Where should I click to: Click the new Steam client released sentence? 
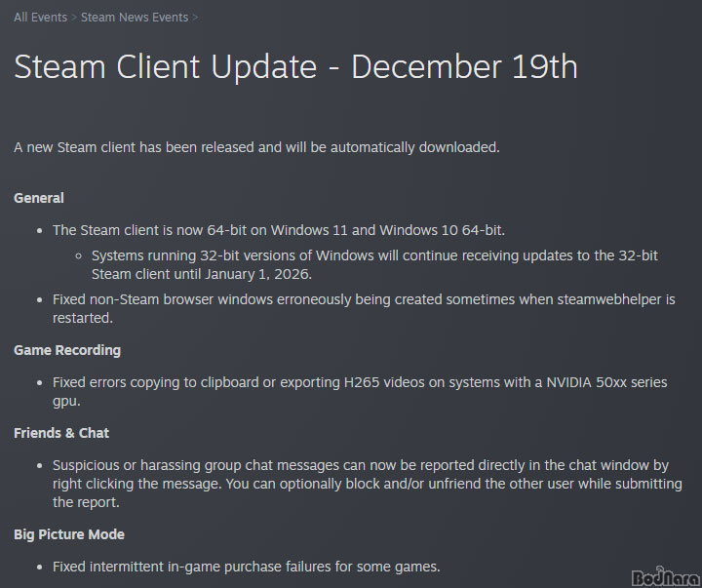point(256,147)
